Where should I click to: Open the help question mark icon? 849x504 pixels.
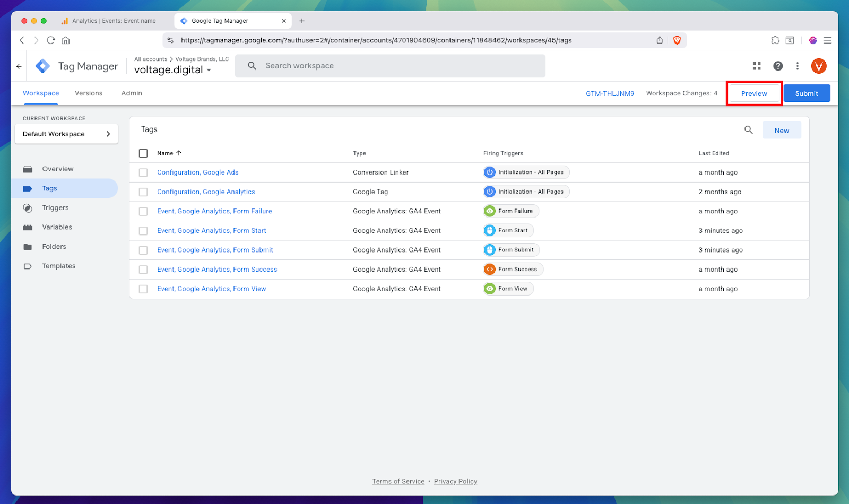click(x=778, y=66)
